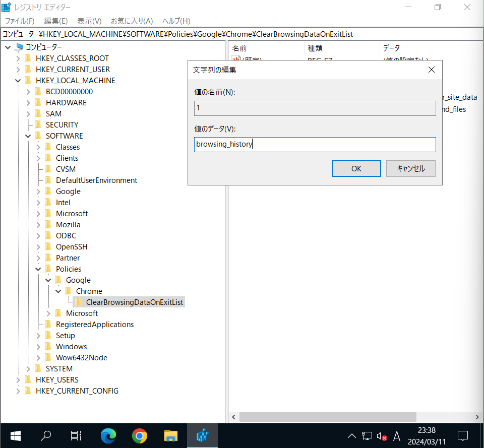Open Task View from taskbar
The width and height of the screenshot is (484, 448).
click(76, 436)
